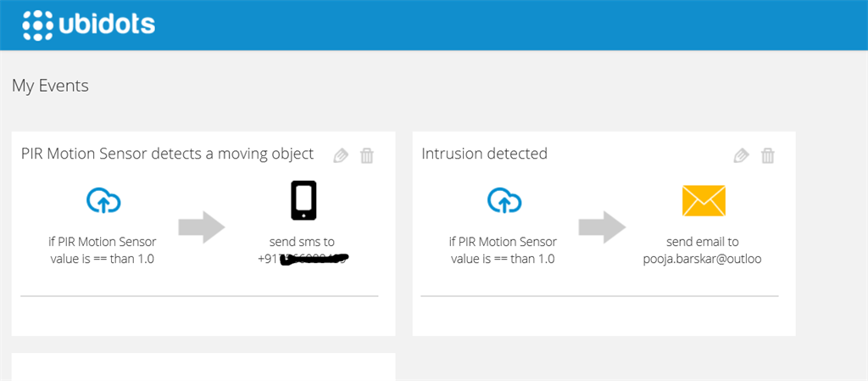This screenshot has height=381, width=868.
Task: Edit the PIR Motion Sensor event
Action: [x=341, y=155]
